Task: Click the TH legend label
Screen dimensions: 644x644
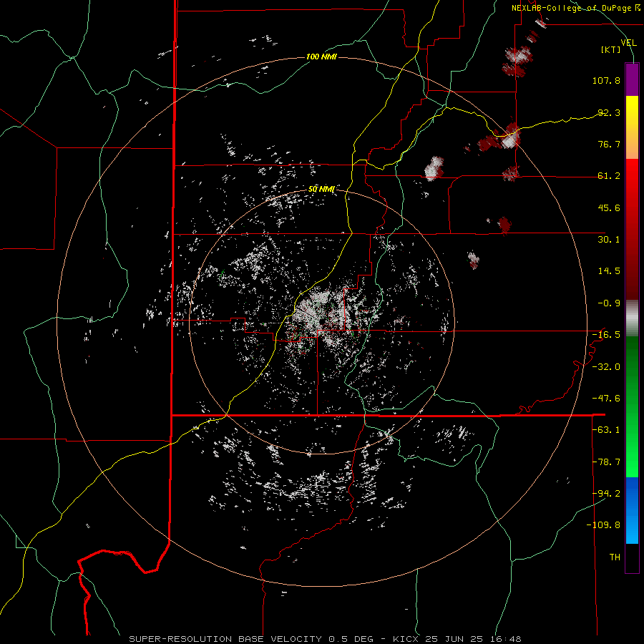Action: click(615, 557)
